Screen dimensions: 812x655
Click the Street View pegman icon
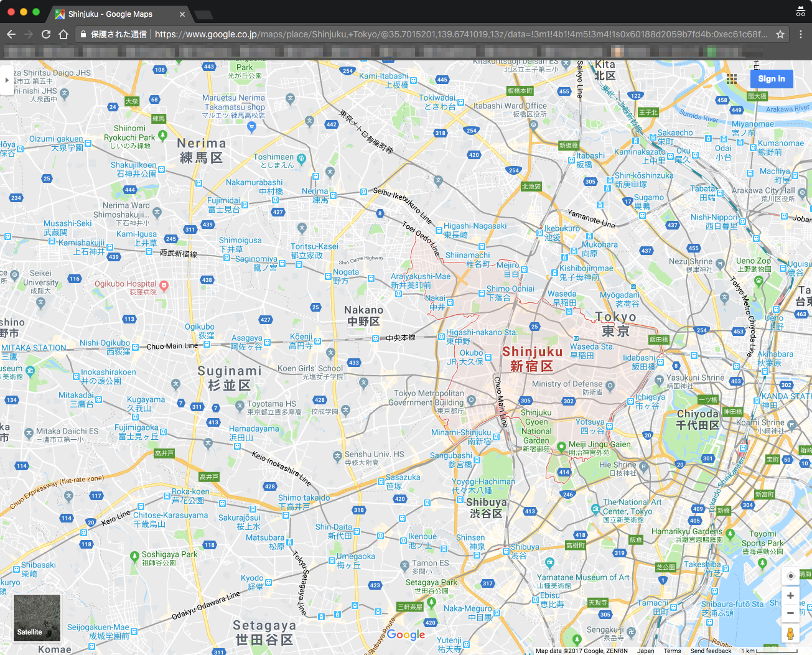click(x=790, y=634)
